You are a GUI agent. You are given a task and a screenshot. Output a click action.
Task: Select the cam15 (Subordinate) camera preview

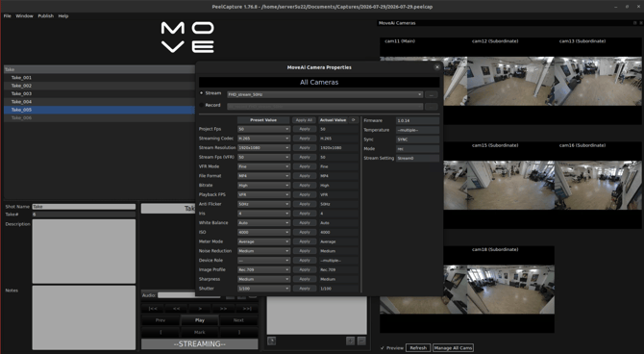[511, 185]
